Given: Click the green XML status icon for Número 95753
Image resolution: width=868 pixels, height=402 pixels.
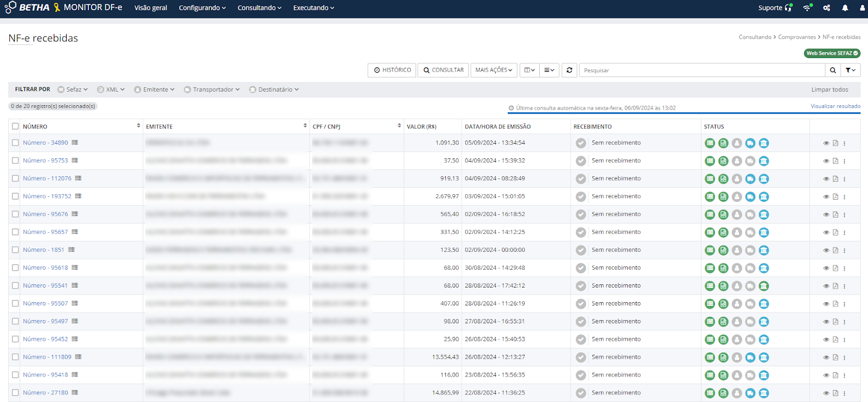Looking at the screenshot, I should pos(723,161).
